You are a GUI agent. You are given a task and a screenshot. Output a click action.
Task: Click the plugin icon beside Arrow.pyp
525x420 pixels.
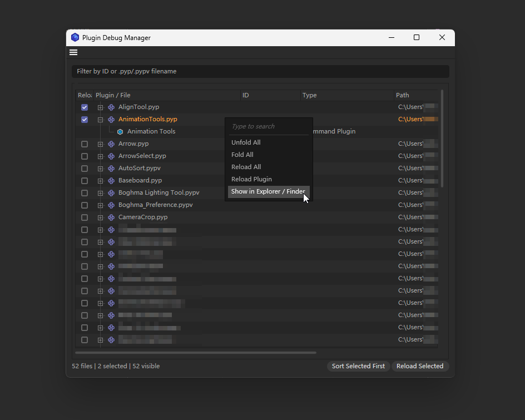point(111,144)
